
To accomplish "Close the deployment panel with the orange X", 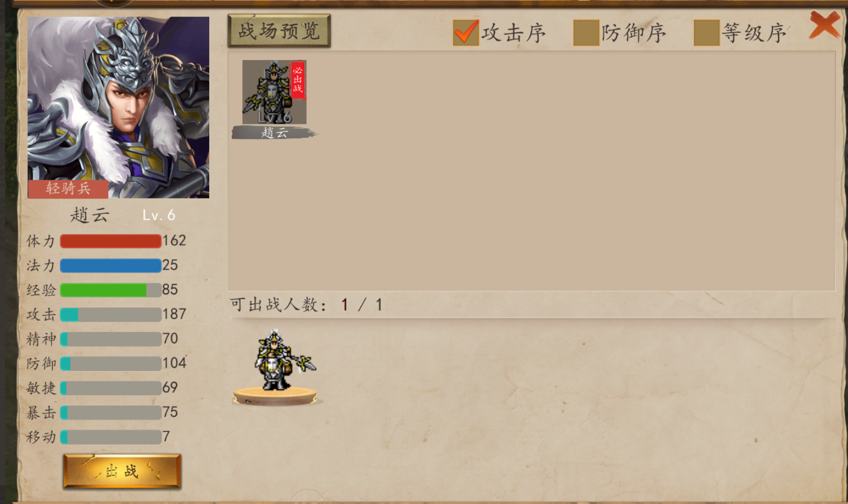I will pos(824,24).
